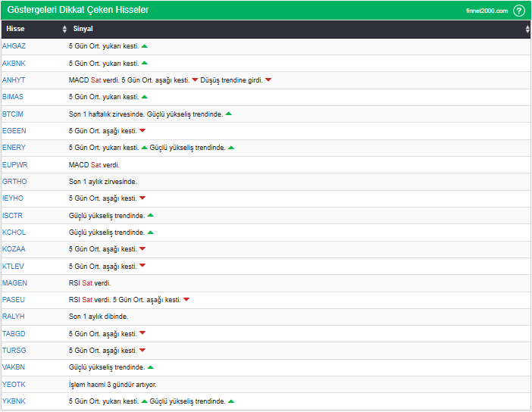532x412 pixels.
Task: Click green up arrow in VAKBN row
Action: pyautogui.click(x=151, y=367)
